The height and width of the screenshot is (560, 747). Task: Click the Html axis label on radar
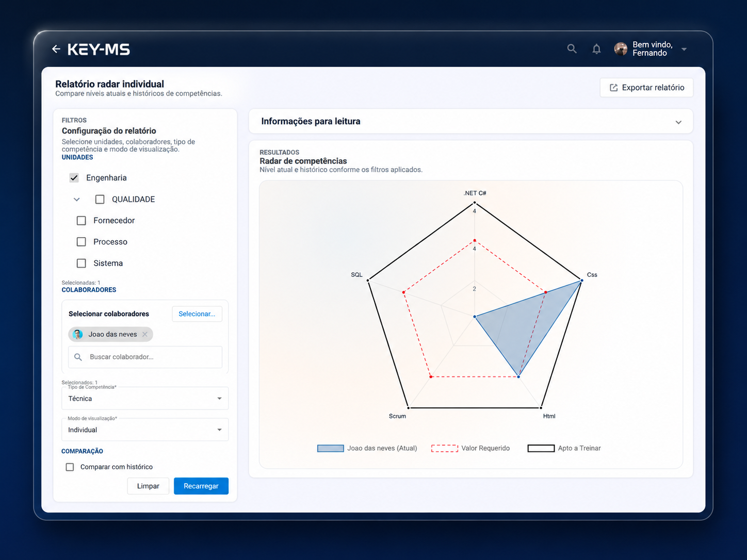[x=549, y=416]
